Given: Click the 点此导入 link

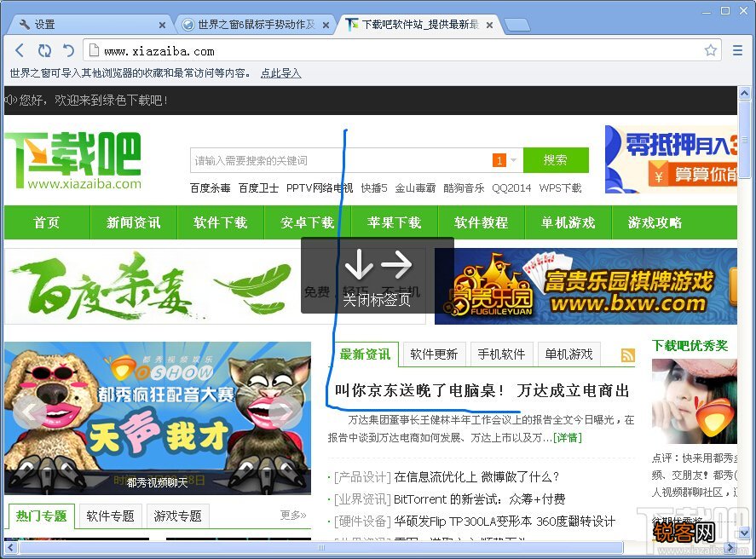Looking at the screenshot, I should coord(280,73).
